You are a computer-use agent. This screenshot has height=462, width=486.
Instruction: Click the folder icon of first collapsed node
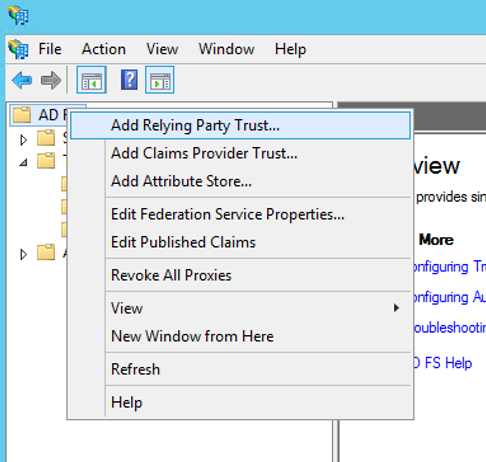click(x=46, y=138)
